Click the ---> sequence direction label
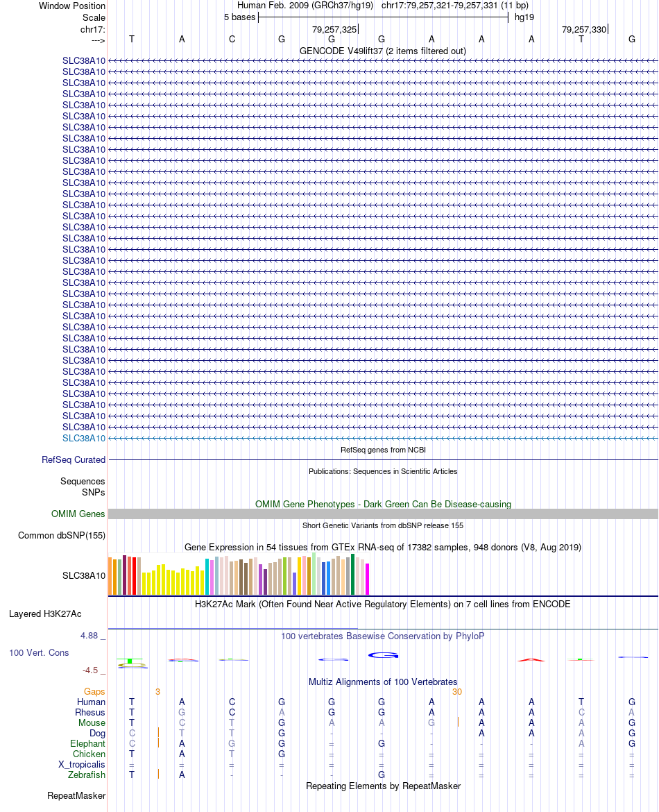 coord(98,40)
